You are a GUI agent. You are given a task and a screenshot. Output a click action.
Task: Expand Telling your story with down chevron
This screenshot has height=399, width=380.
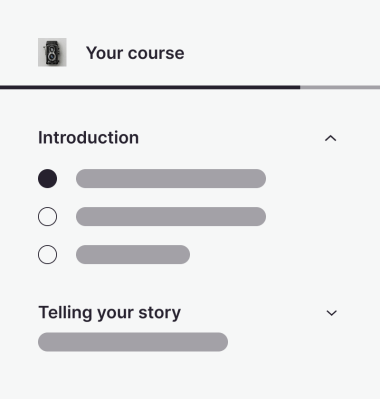(x=331, y=313)
